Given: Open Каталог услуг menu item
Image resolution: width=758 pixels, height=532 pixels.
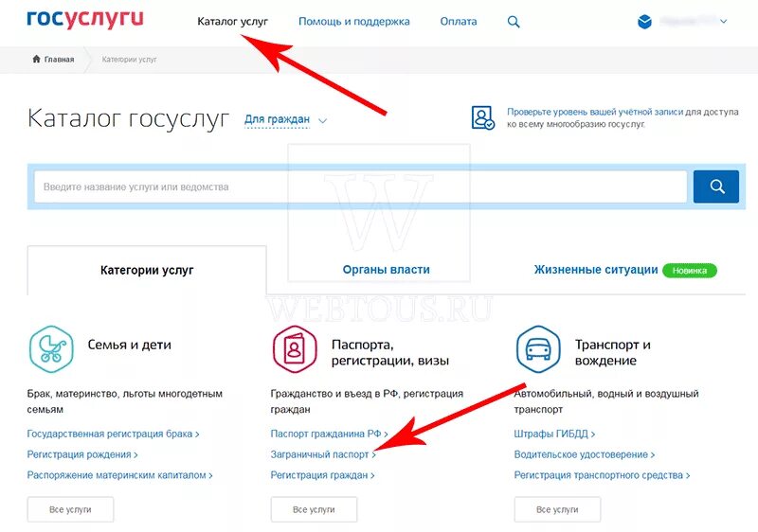Looking at the screenshot, I should tap(232, 21).
